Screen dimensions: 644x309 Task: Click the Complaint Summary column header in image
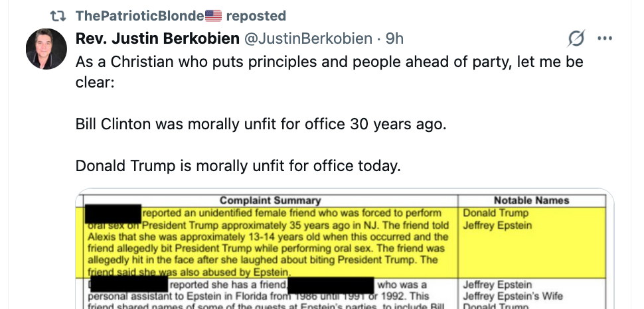click(x=270, y=200)
